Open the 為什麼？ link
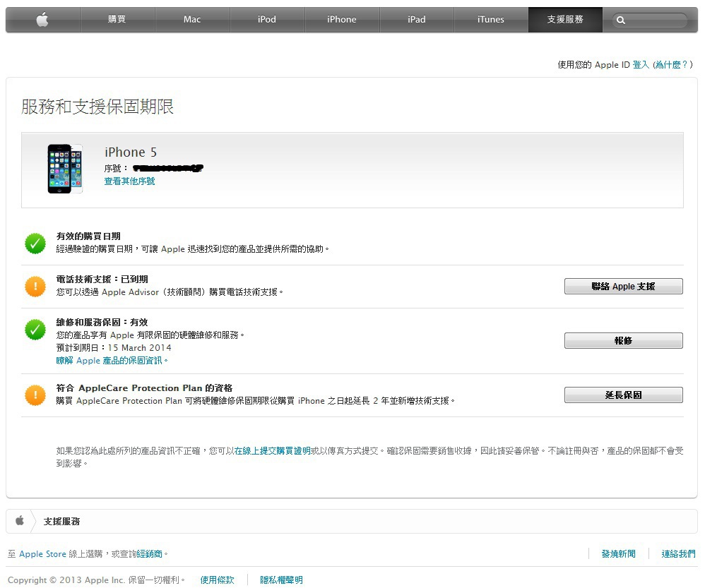 pyautogui.click(x=672, y=65)
